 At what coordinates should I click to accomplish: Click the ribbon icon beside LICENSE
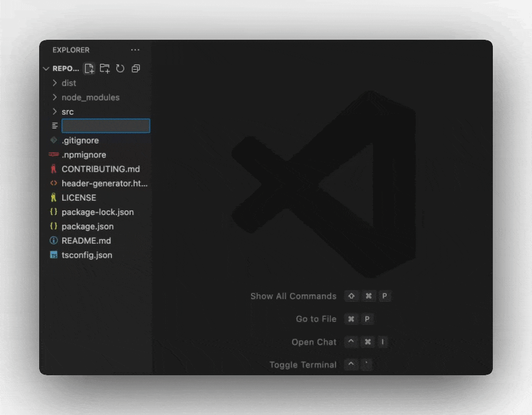[55, 198]
